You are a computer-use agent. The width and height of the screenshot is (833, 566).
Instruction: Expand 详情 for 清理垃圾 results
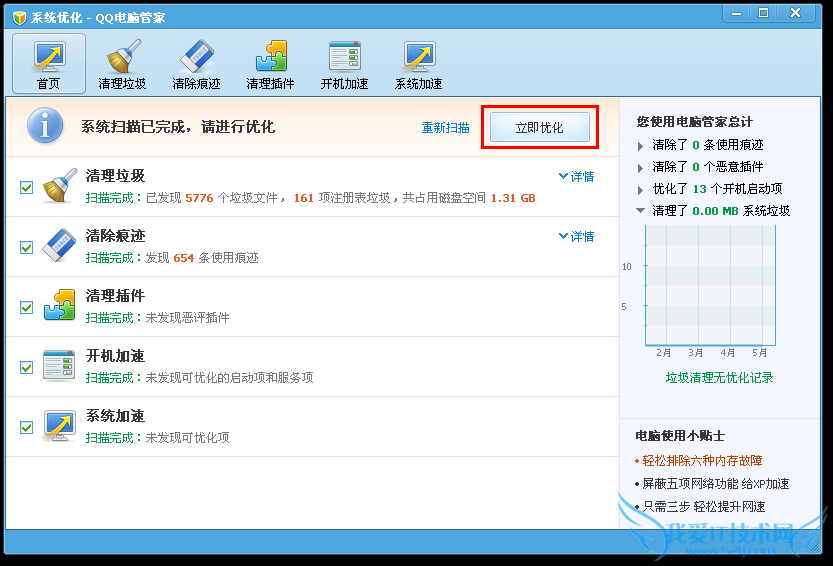coord(577,176)
